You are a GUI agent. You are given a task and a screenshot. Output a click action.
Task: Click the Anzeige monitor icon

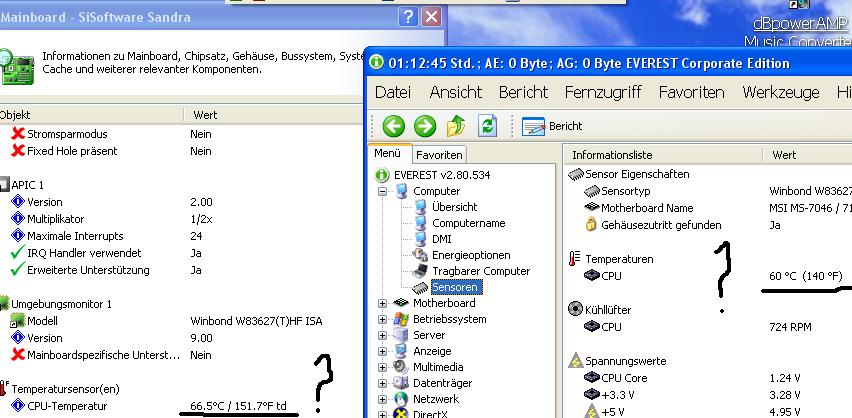pos(401,352)
